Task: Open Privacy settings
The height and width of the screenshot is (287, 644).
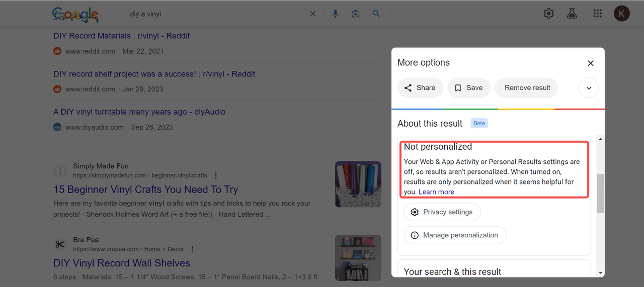Action: [442, 212]
